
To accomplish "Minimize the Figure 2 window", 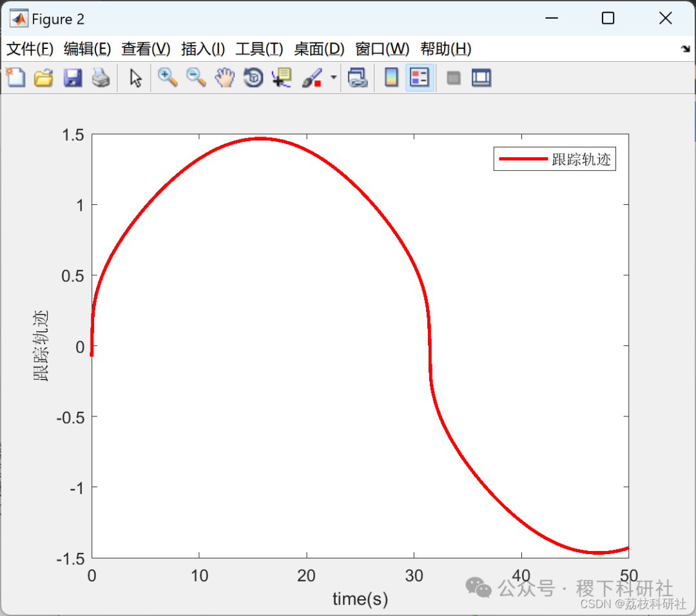I will tap(551, 18).
